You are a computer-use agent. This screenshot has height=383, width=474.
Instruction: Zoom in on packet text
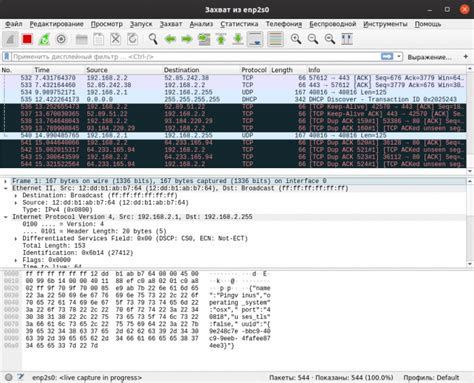[296, 39]
